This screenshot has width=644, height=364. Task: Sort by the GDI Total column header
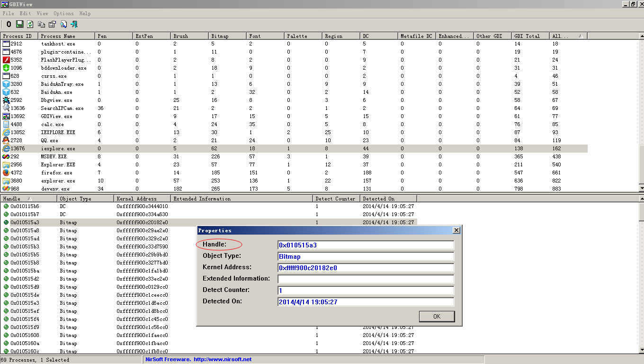tap(531, 36)
